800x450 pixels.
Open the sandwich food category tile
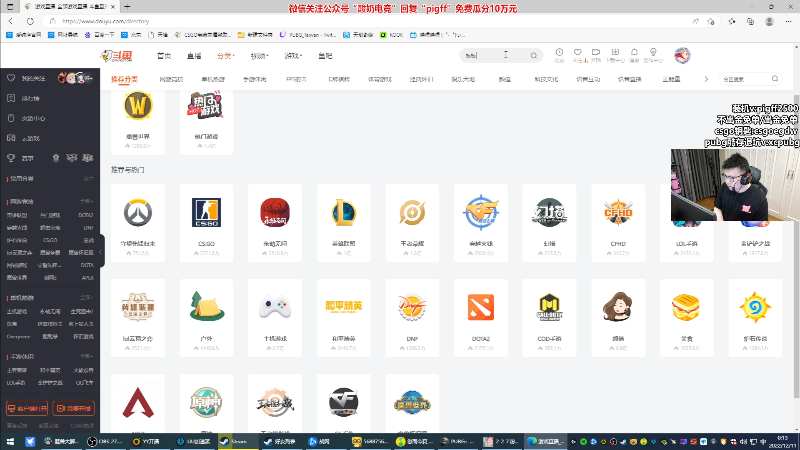pyautogui.click(x=686, y=317)
